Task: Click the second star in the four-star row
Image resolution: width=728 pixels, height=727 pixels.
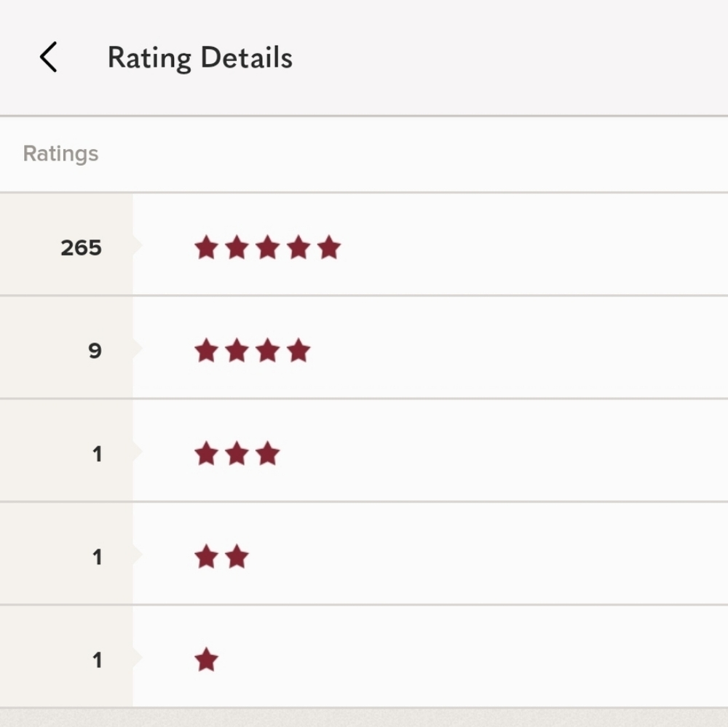Action: [x=237, y=351]
